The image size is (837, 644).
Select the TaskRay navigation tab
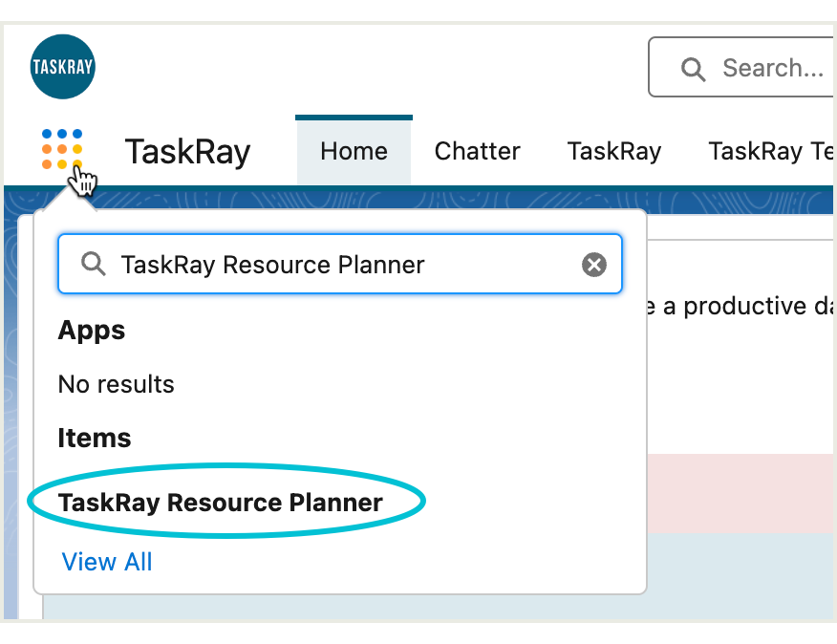613,151
